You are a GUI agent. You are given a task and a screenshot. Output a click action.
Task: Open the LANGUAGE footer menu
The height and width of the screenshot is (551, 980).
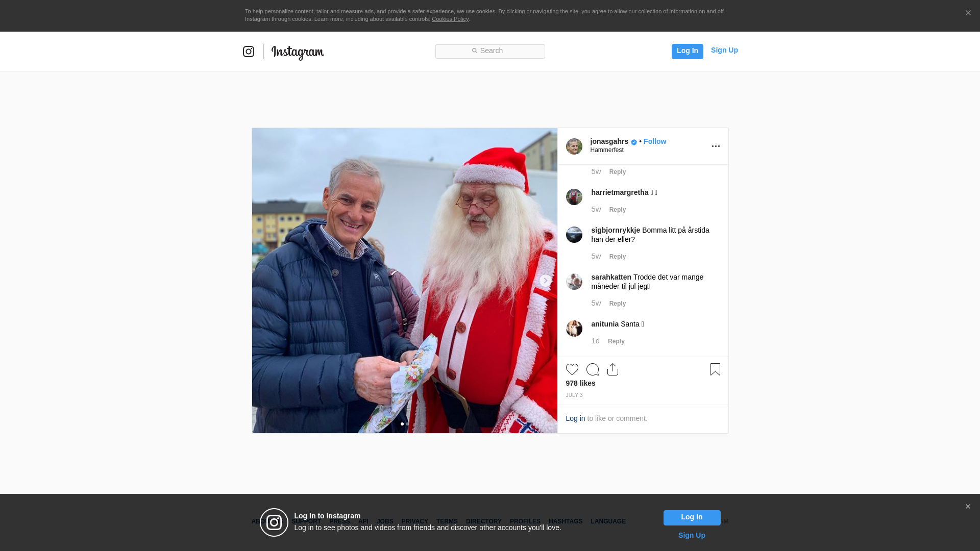click(608, 521)
